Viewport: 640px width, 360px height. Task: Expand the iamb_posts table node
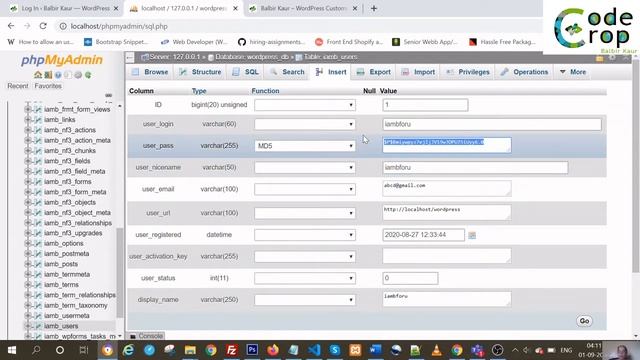pyautogui.click(x=28, y=264)
